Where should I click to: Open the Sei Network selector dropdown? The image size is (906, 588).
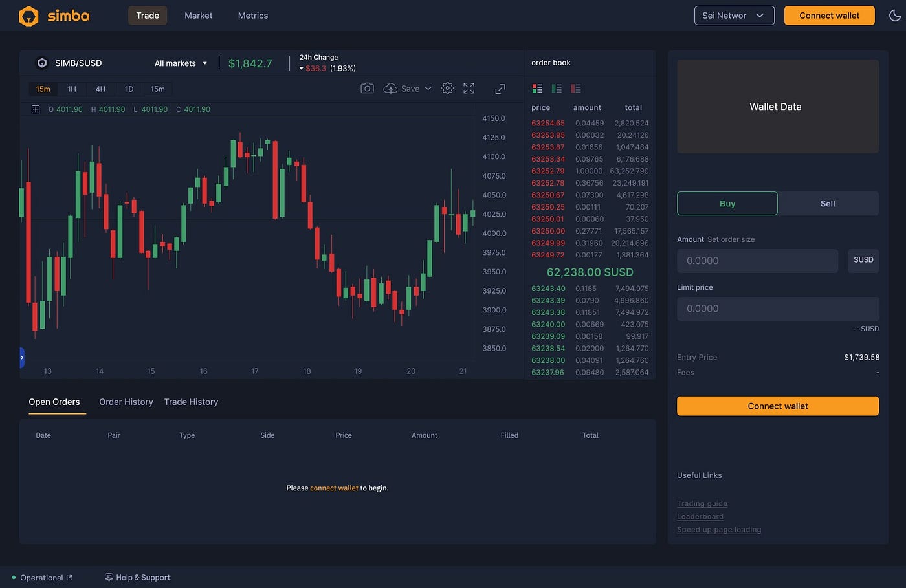coord(734,16)
